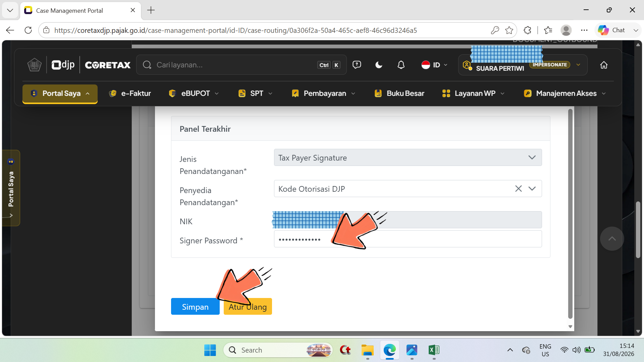Click the Simpan button
644x362 pixels.
[195, 307]
